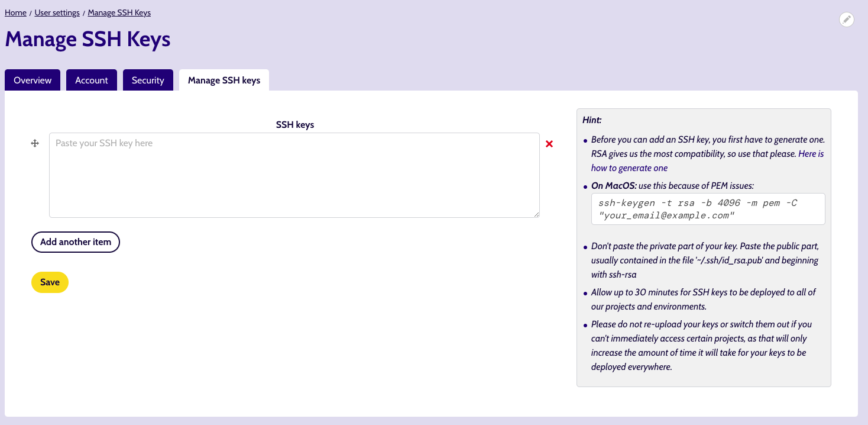This screenshot has width=868, height=425.
Task: Click the 'Don't paste the private part' hint
Action: tap(705, 260)
